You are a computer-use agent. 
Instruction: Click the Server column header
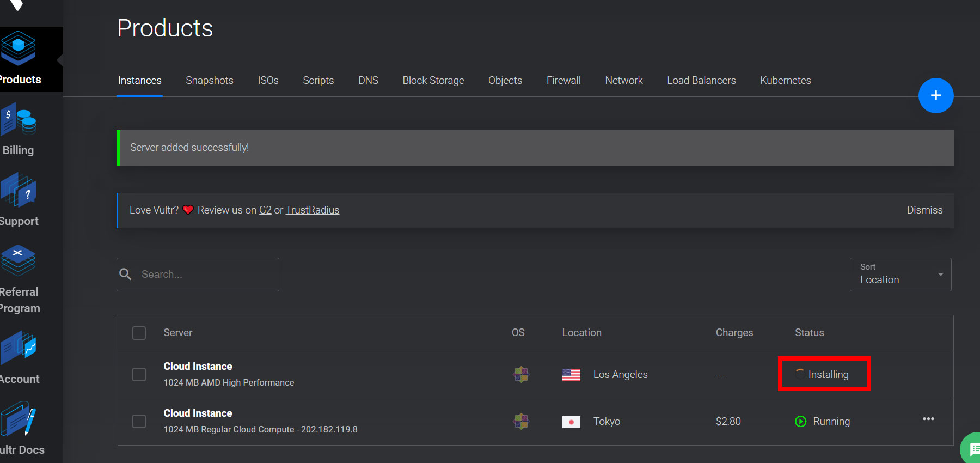pyautogui.click(x=178, y=333)
